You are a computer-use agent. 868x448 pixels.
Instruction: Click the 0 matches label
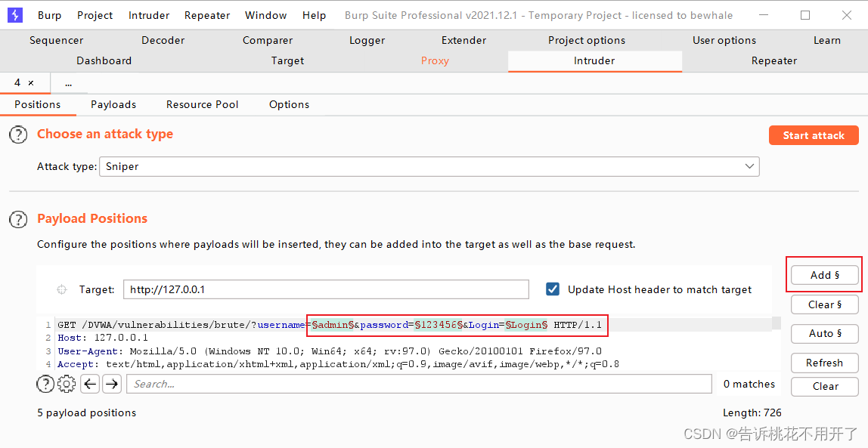749,384
